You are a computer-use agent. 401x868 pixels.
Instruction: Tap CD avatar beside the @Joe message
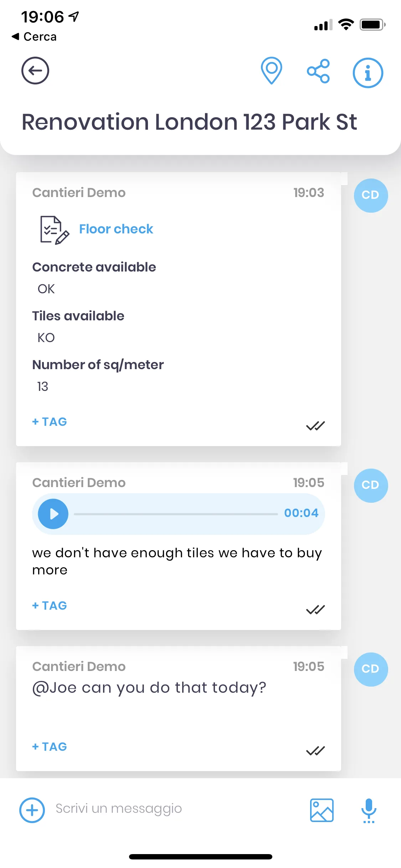click(371, 669)
